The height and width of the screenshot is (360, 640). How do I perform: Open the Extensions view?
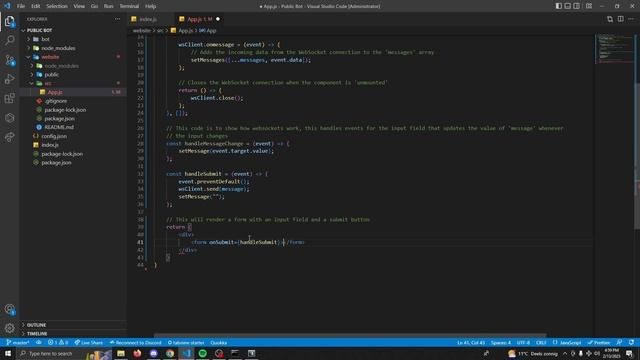9,98
